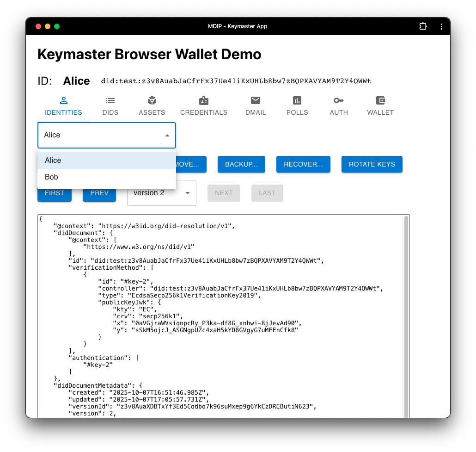Click the RECOVER... button
The width and height of the screenshot is (476, 452).
[x=303, y=164]
